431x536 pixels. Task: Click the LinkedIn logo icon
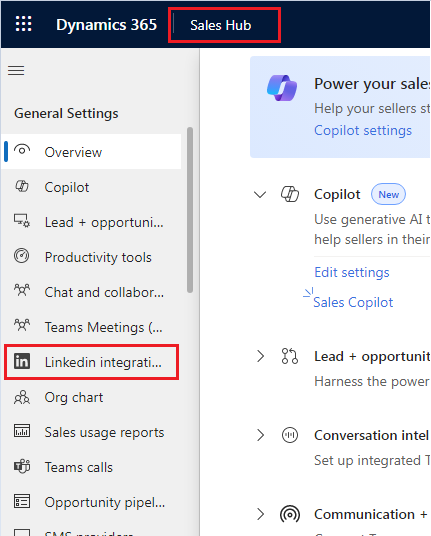pos(22,361)
